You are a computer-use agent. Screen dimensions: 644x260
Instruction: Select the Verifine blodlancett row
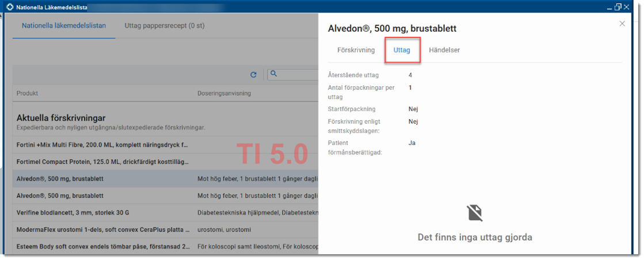pyautogui.click(x=166, y=212)
